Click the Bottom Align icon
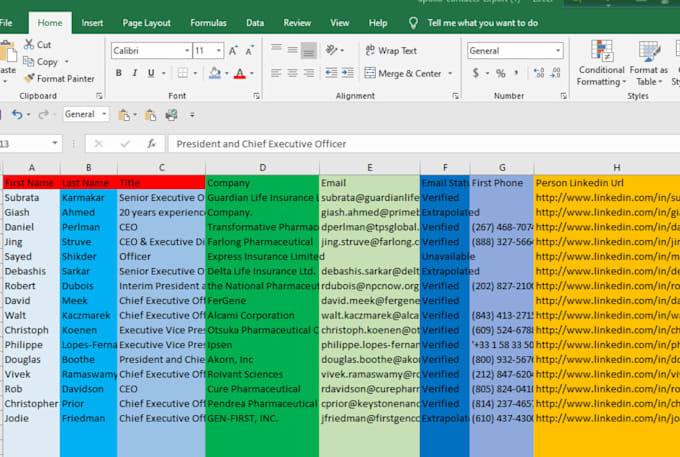This screenshot has height=457, width=680. coord(308,50)
